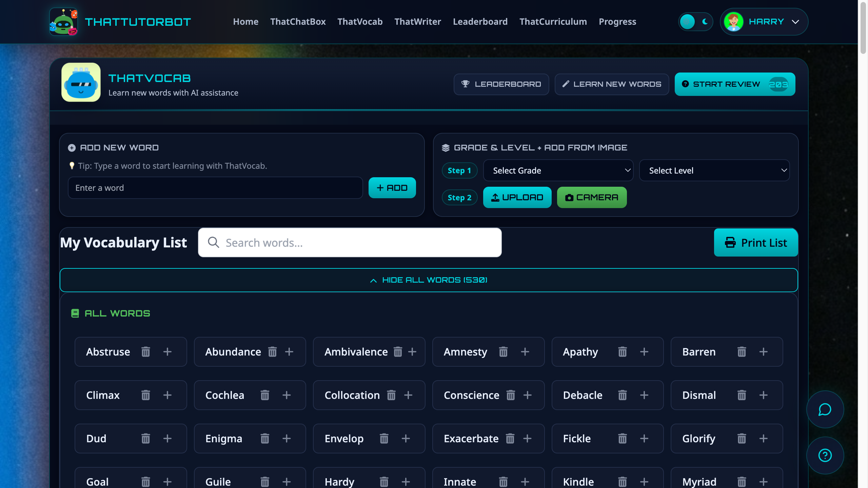Click the word Myriad
Viewport: 868px width, 488px height.
699,482
